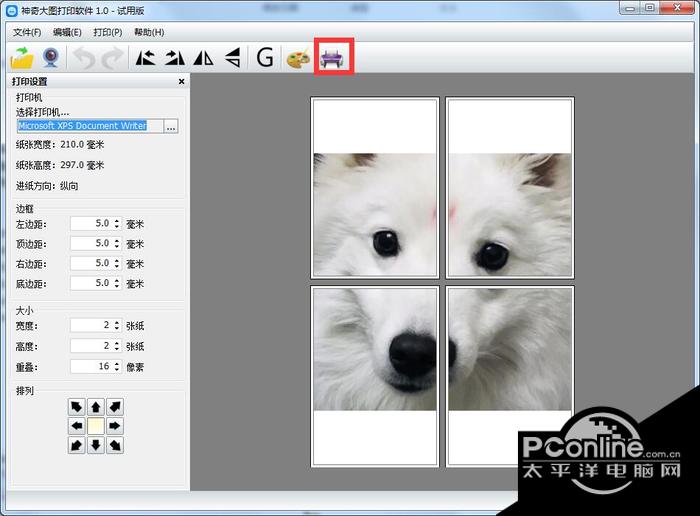
Task: Align the image to the bottom center
Action: [96, 445]
